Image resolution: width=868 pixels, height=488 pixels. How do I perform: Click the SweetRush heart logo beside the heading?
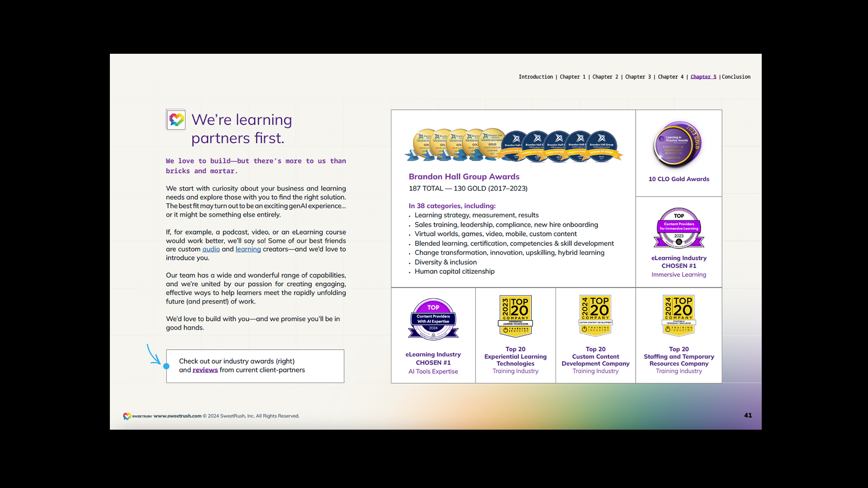176,120
